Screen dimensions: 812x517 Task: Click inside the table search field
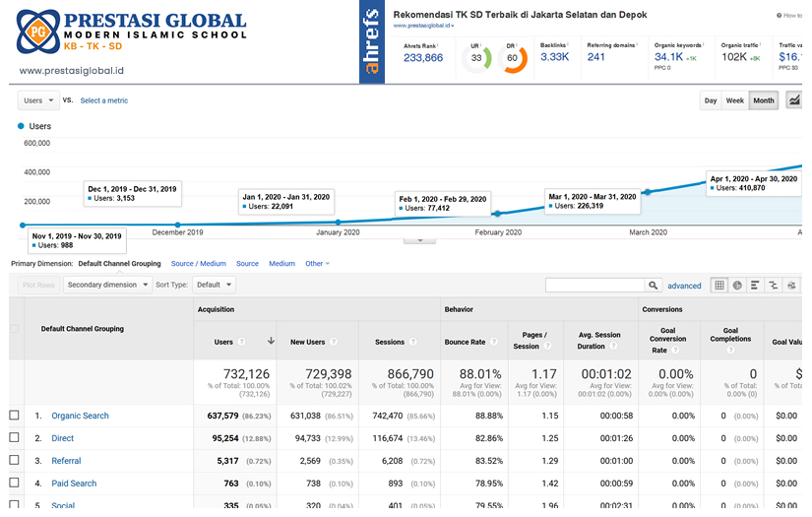tap(595, 285)
